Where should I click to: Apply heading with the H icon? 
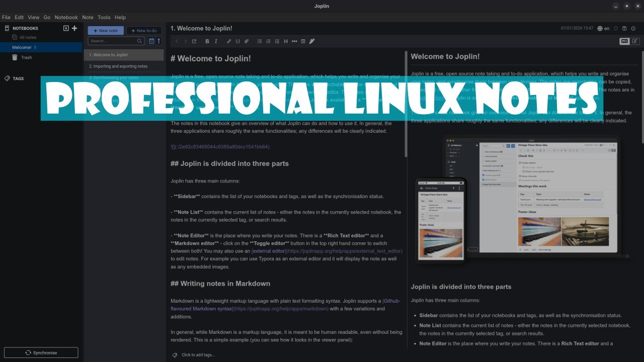pyautogui.click(x=286, y=41)
